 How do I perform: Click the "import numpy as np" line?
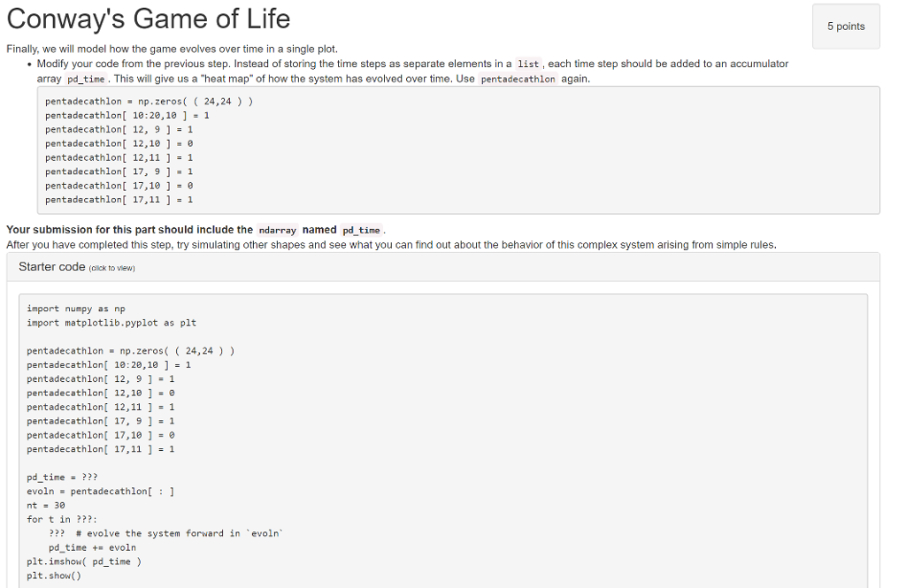click(x=76, y=309)
